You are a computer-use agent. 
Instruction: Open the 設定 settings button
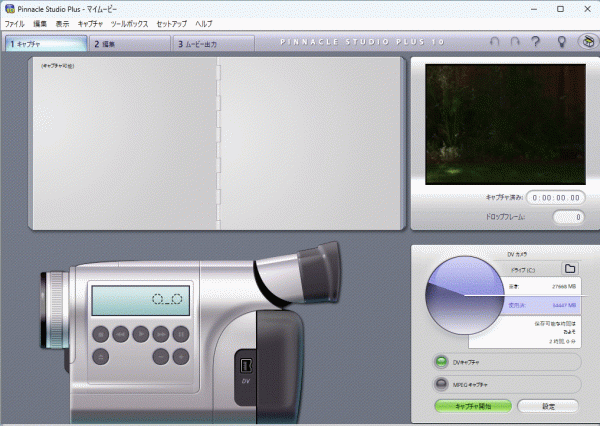(548, 406)
